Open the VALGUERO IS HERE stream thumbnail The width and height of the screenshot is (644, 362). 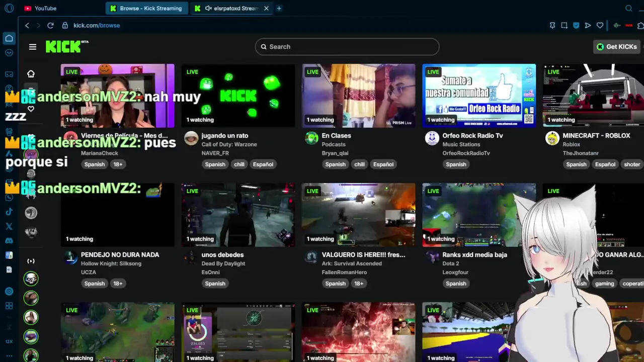point(358,215)
